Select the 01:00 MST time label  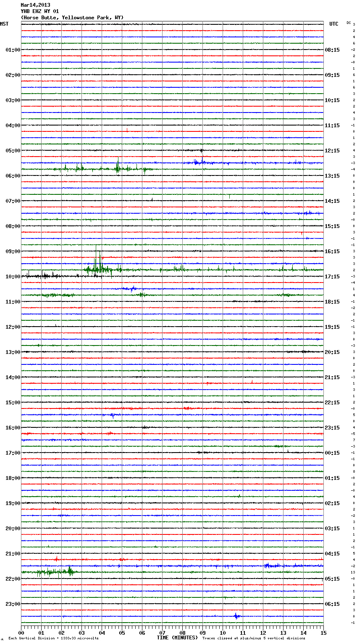pos(13,50)
